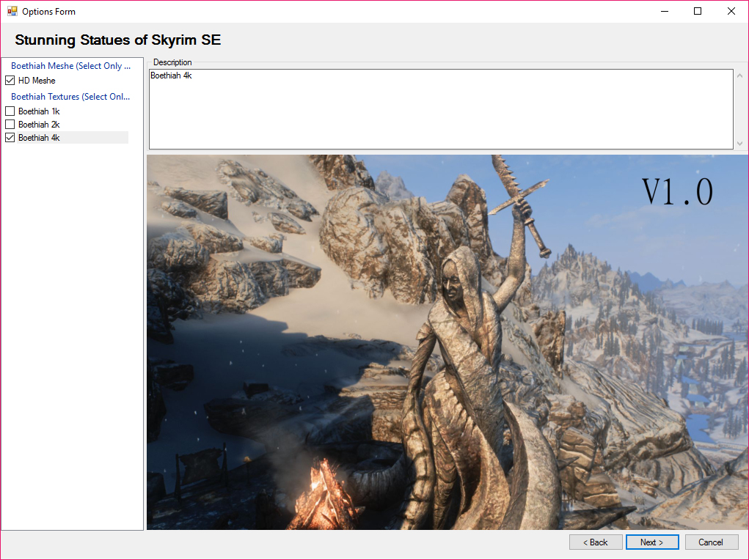Image resolution: width=749 pixels, height=560 pixels.
Task: Enable the Boethiah 1k texture option
Action: tap(10, 111)
